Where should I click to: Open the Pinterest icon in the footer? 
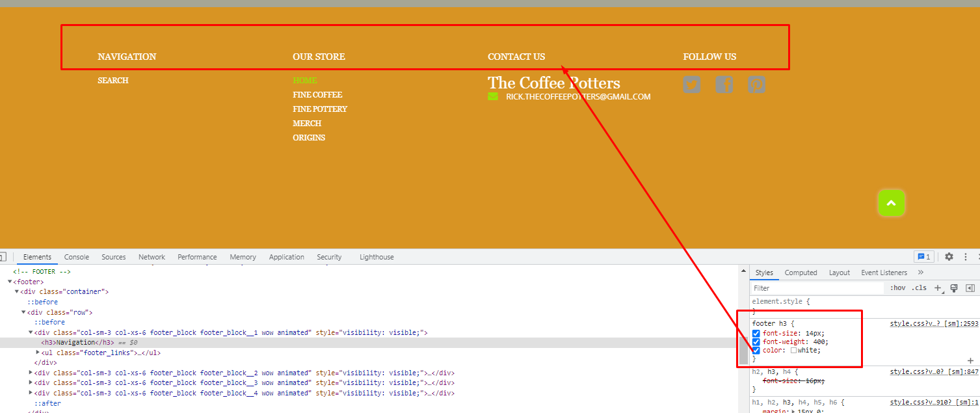point(757,85)
